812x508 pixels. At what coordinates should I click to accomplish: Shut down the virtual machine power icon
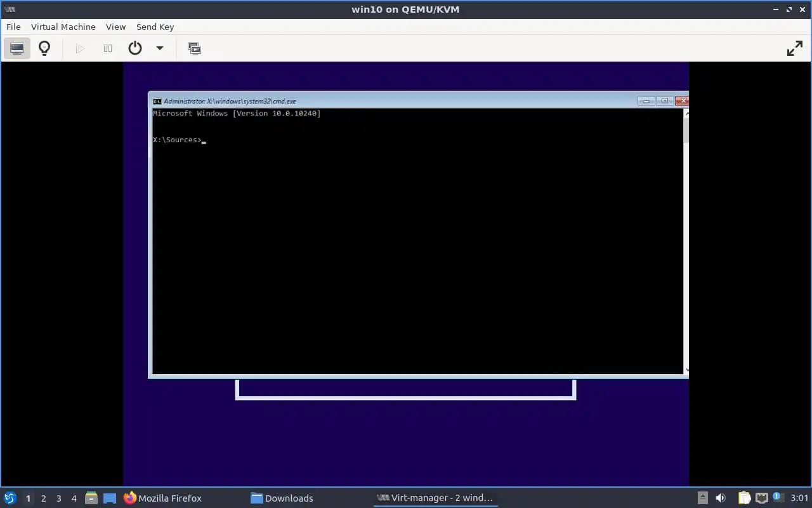coord(135,48)
